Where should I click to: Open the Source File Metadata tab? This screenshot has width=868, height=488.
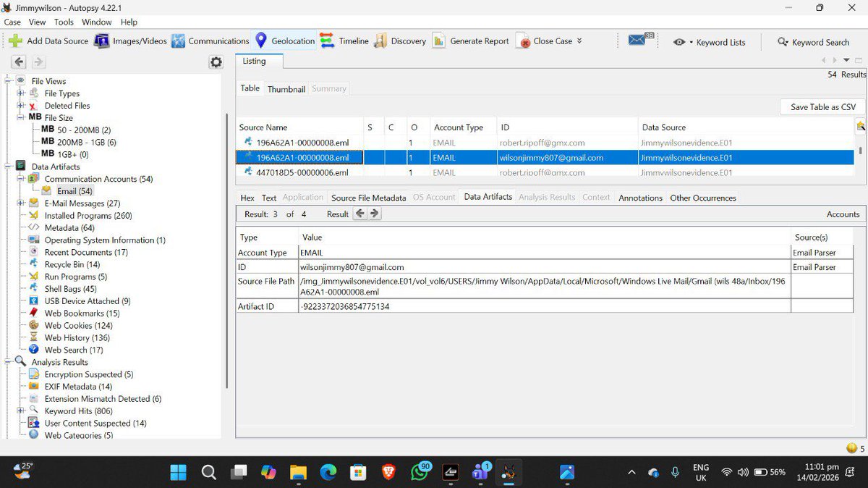click(368, 198)
